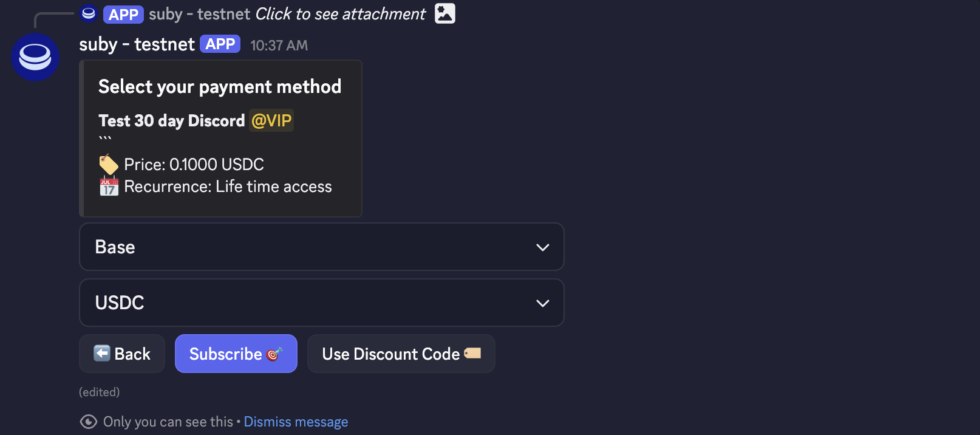
Task: Open the USDC token dropdown
Action: [x=321, y=303]
